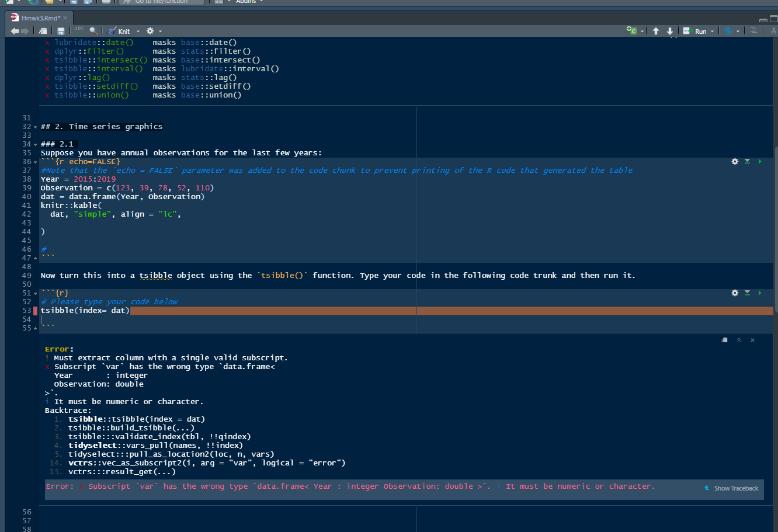Click '```{r echo=FALSE}' chunk header

coord(81,161)
